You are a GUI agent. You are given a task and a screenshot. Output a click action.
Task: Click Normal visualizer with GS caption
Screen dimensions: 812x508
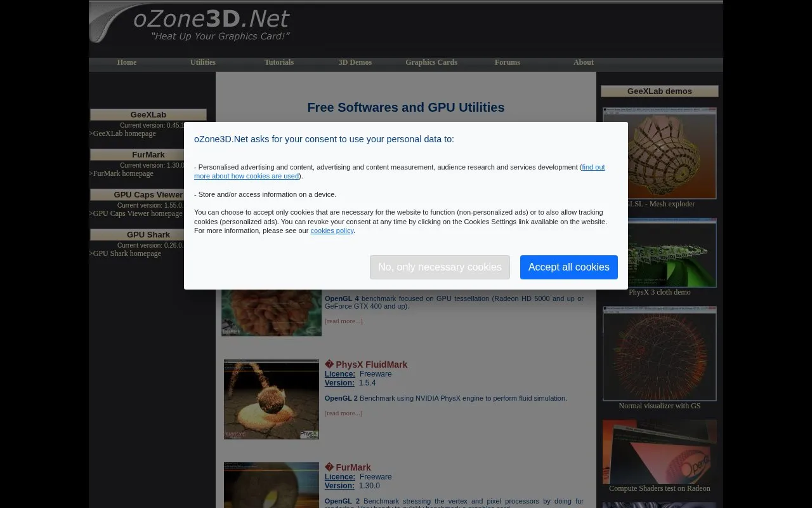click(660, 406)
